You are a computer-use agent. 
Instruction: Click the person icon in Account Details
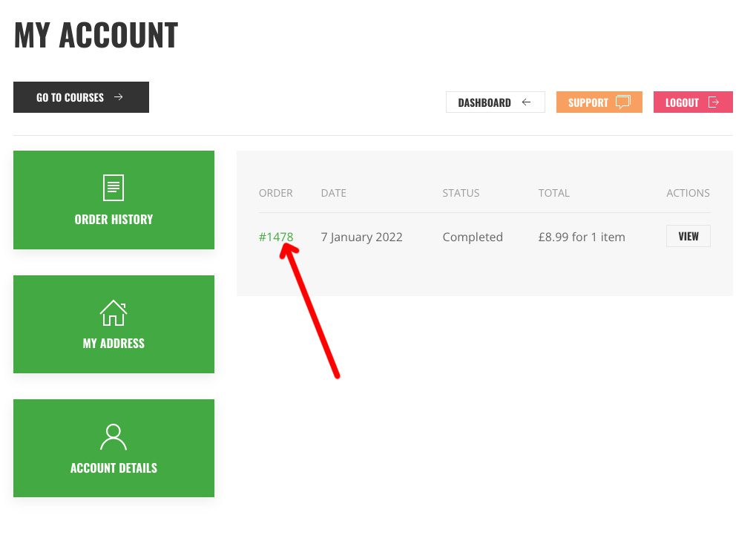tap(114, 437)
